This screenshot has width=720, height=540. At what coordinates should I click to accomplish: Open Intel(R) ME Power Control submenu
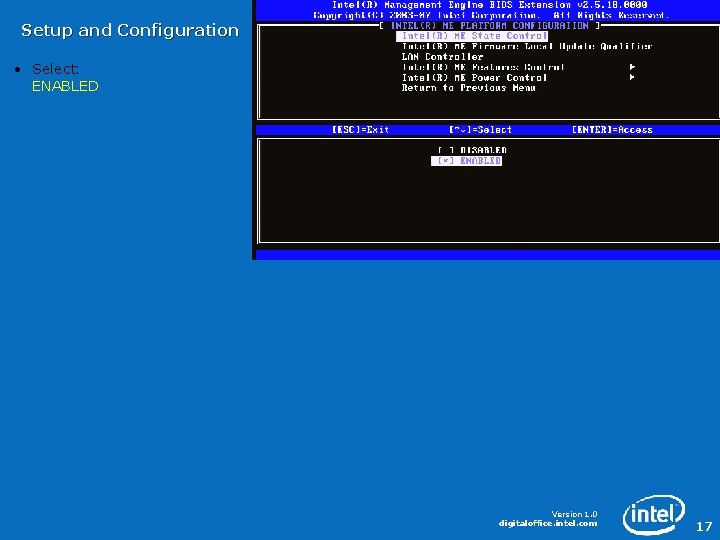pos(474,78)
